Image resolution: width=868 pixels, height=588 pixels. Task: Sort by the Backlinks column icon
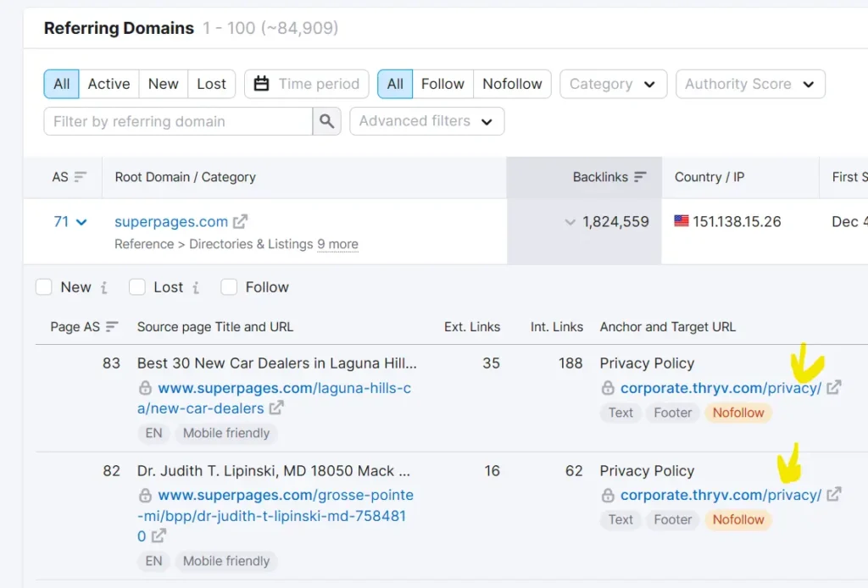click(641, 177)
